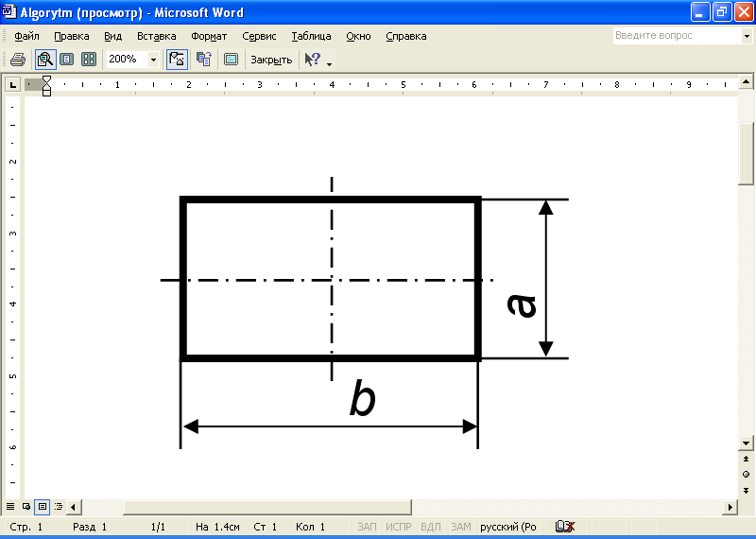This screenshot has height=539, width=756.
Task: Click the horizontal scrollbar left arrow
Action: coord(74,507)
